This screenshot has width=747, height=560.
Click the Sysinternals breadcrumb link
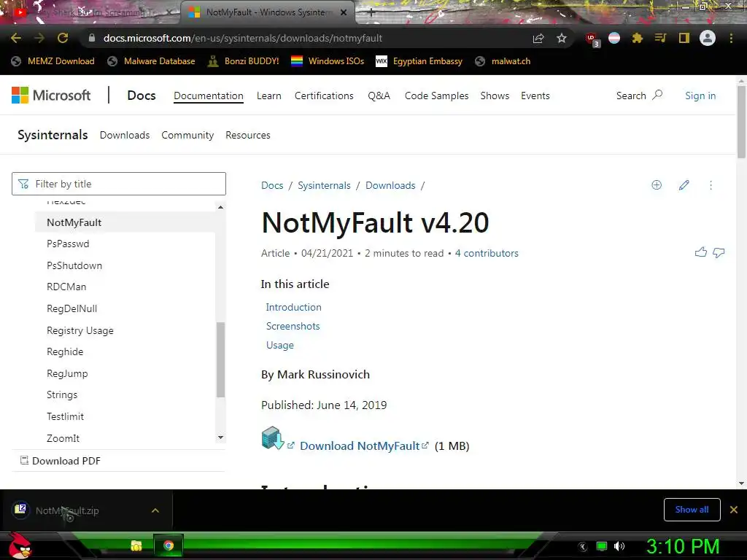point(324,185)
